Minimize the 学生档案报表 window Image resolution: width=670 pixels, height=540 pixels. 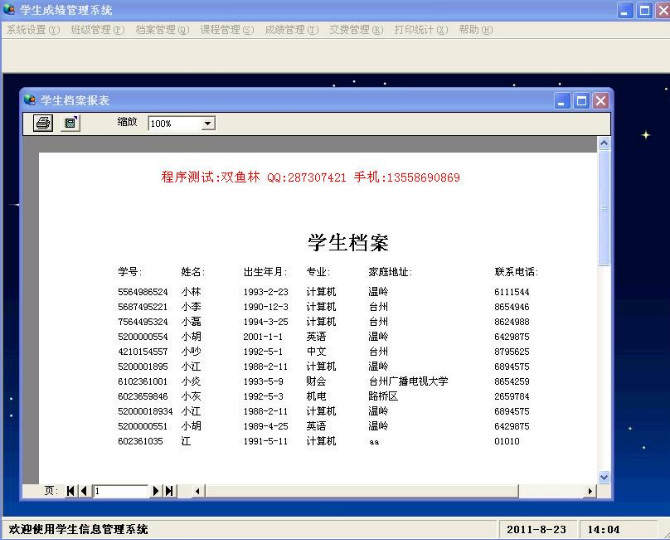[x=562, y=101]
